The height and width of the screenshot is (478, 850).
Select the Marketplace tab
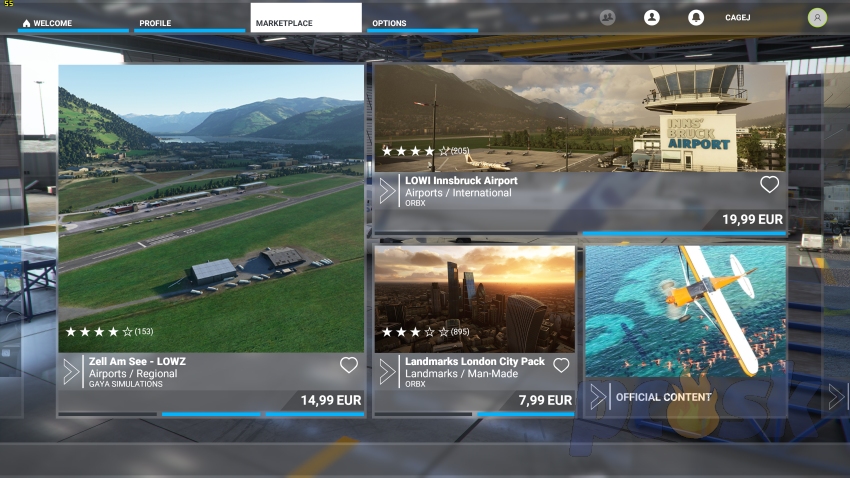(x=306, y=18)
